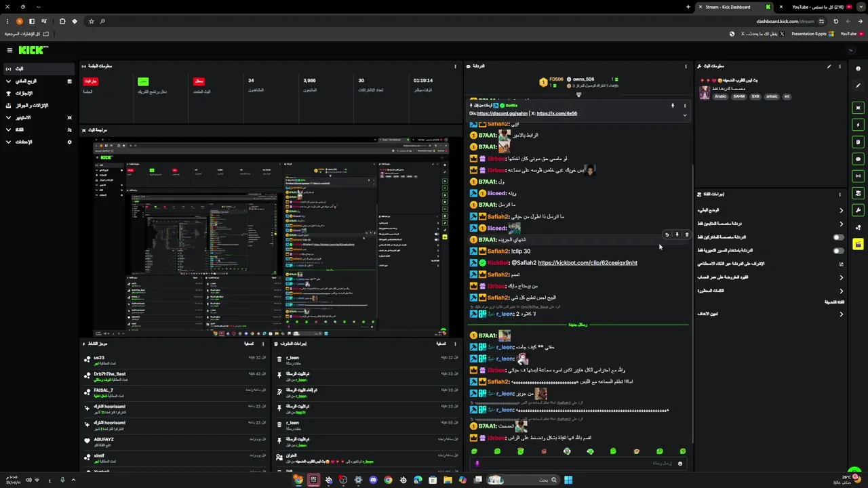
Task: Click the Arabic stream tag
Action: [720, 96]
